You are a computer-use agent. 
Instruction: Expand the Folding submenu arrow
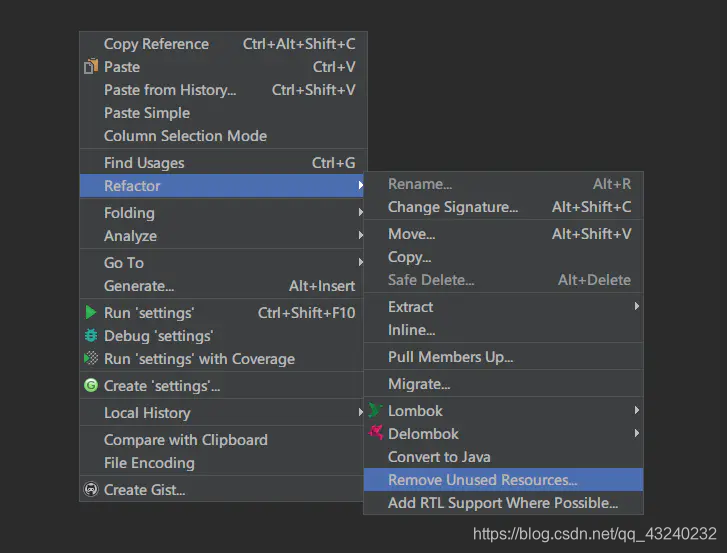click(x=360, y=212)
